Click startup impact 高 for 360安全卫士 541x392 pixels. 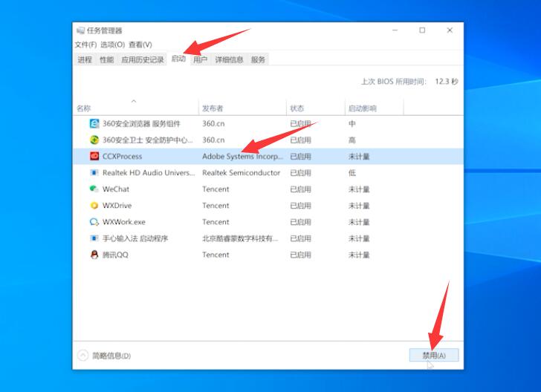pos(352,140)
